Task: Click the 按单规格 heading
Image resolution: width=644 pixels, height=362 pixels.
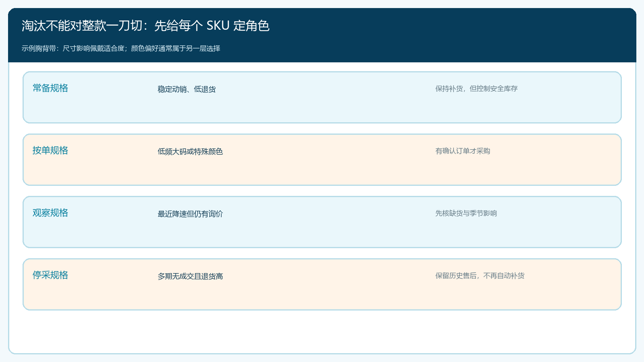Action: tap(50, 150)
